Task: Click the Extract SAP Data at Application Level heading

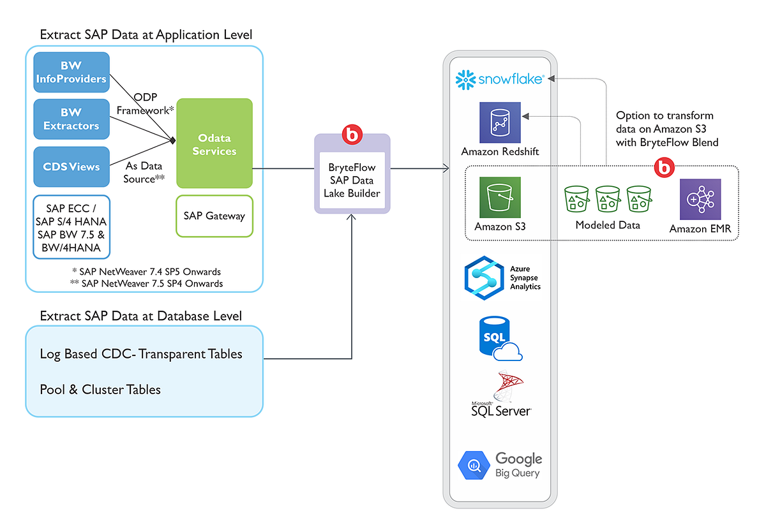Action: click(x=146, y=34)
